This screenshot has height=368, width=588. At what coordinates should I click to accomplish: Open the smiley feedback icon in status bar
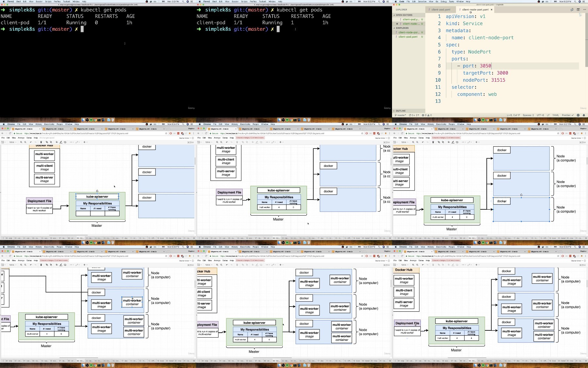point(578,115)
